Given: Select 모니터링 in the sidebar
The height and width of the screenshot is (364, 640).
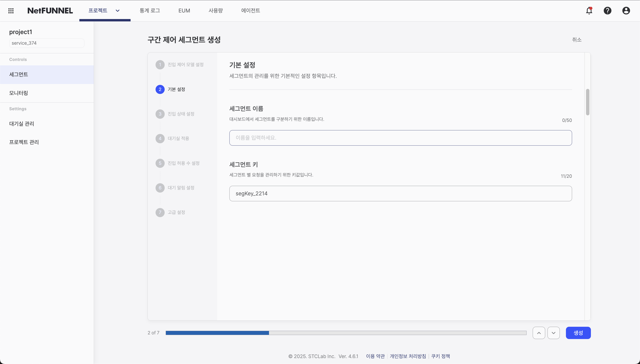Looking at the screenshot, I should click(x=18, y=93).
